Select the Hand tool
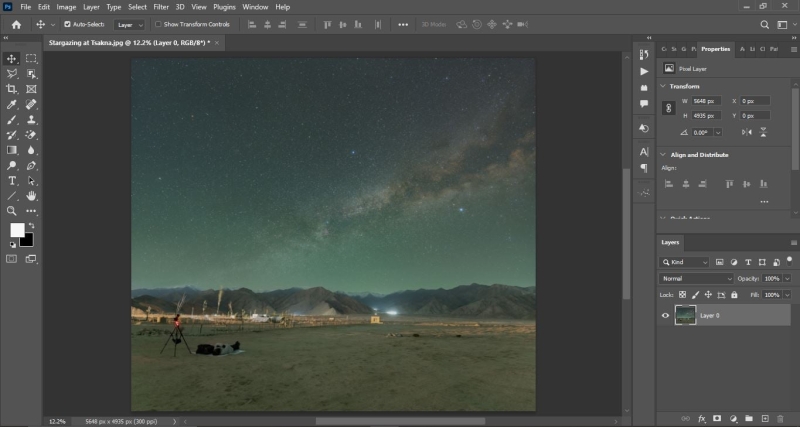This screenshot has width=800, height=427. [x=31, y=196]
